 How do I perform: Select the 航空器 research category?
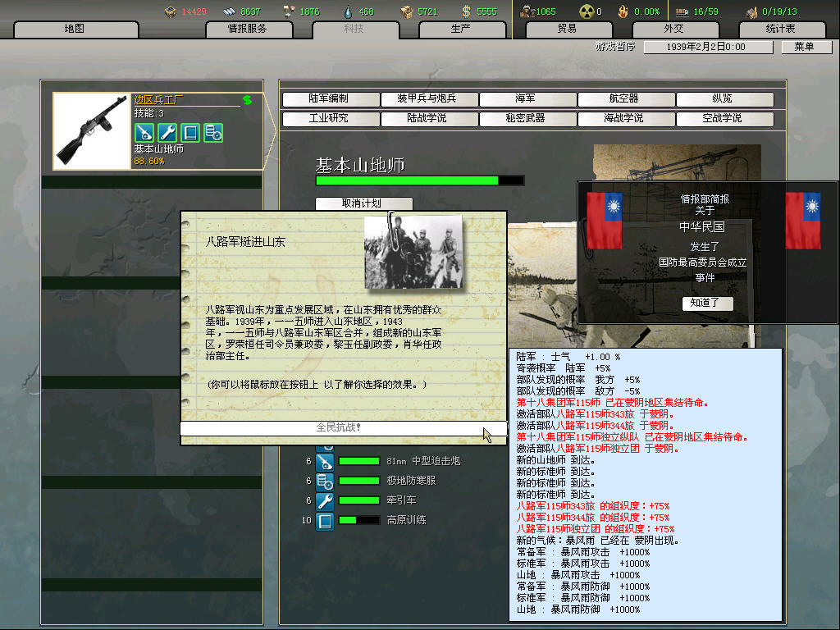click(x=626, y=99)
